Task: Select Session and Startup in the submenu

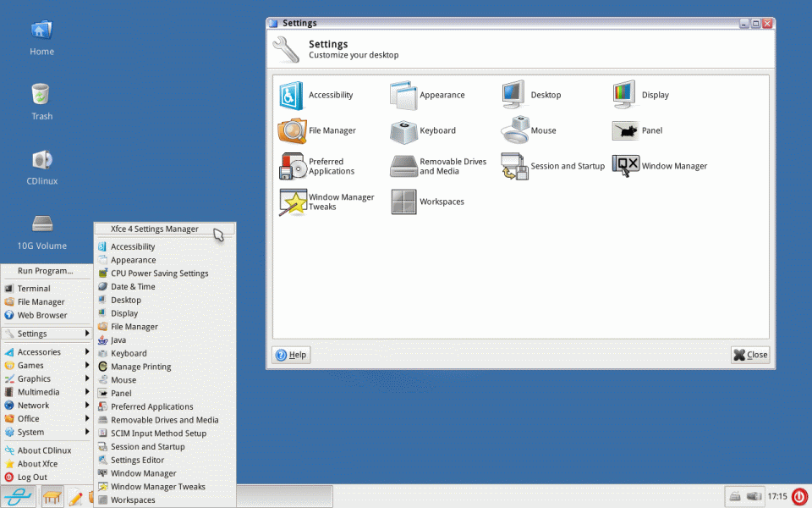Action: [165, 447]
